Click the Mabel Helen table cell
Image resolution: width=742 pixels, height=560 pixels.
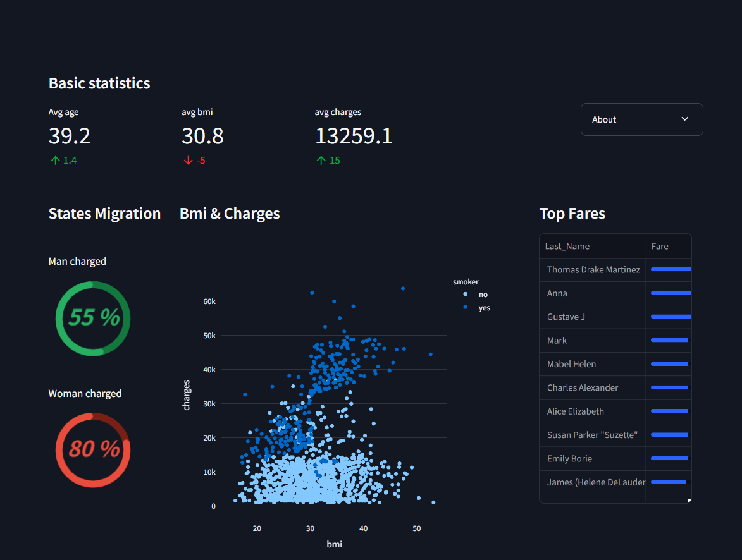pos(593,364)
